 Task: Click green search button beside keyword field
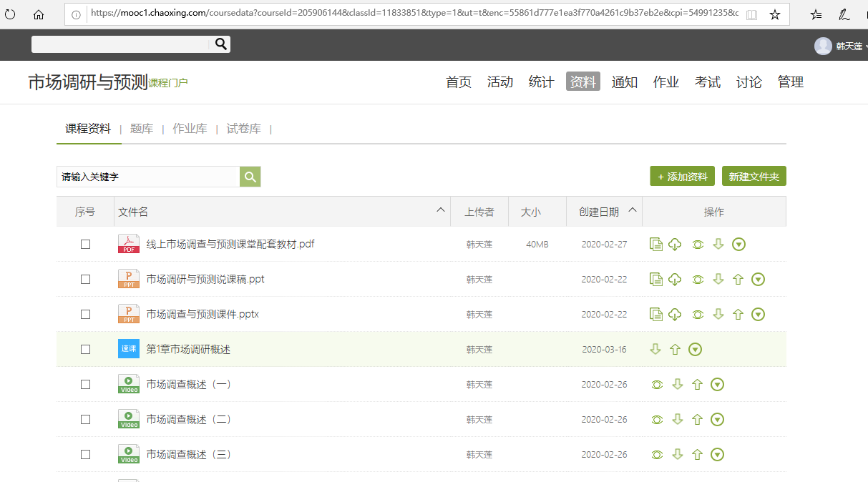250,177
